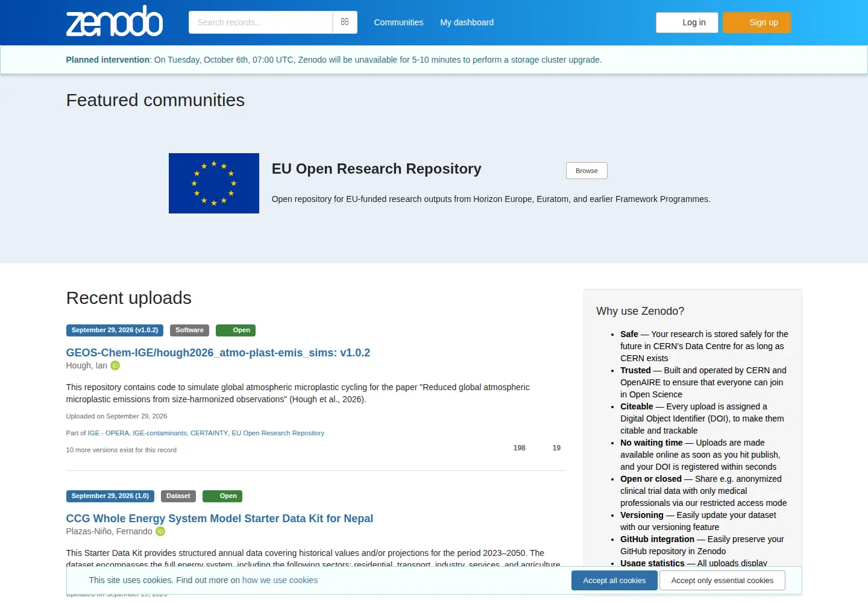The image size is (868, 603).
Task: Click author name Plazas-Niño, Fernando
Action: [x=109, y=531]
